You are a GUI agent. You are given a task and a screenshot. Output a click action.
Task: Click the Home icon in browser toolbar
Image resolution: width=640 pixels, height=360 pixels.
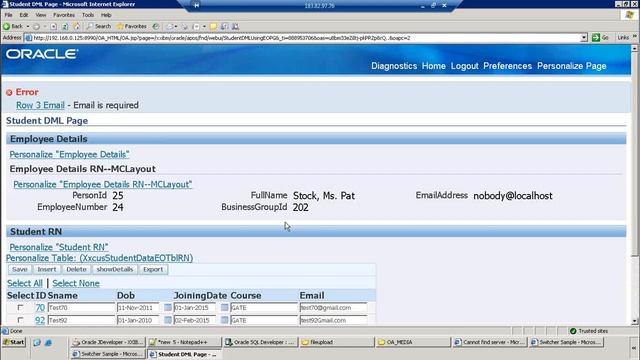click(76, 26)
